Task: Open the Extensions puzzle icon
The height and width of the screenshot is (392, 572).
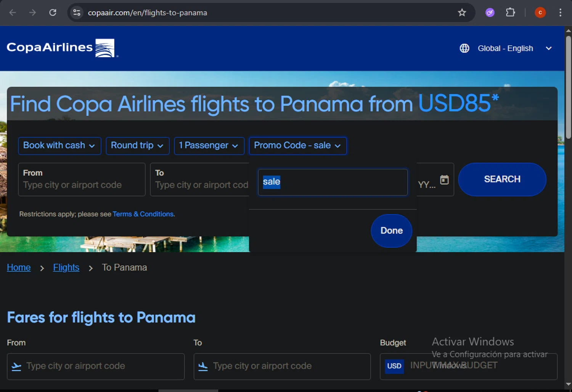Action: click(x=510, y=13)
